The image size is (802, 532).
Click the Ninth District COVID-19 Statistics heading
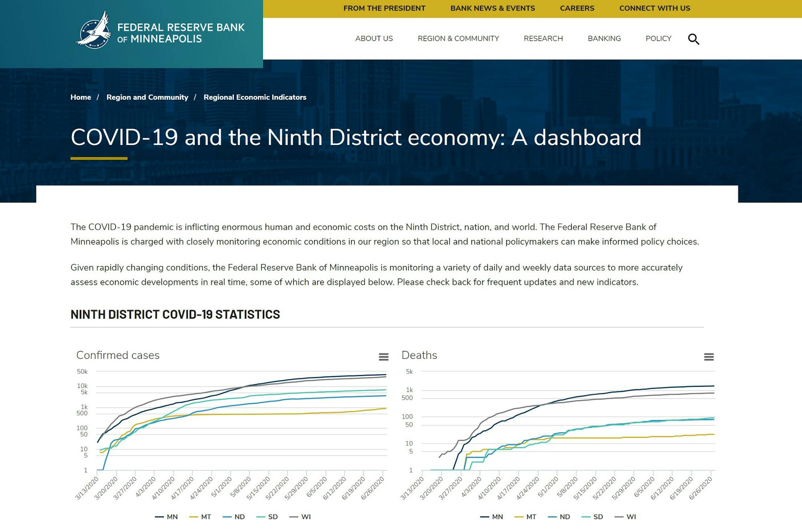click(x=175, y=314)
